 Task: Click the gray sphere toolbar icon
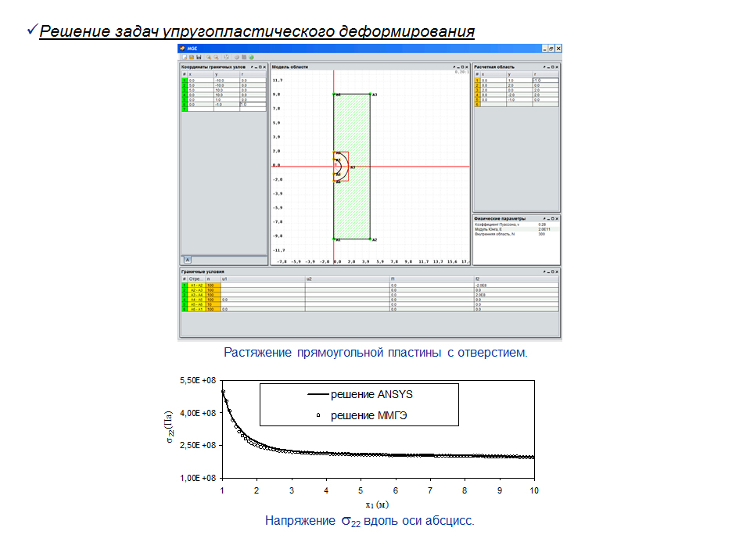point(237,57)
